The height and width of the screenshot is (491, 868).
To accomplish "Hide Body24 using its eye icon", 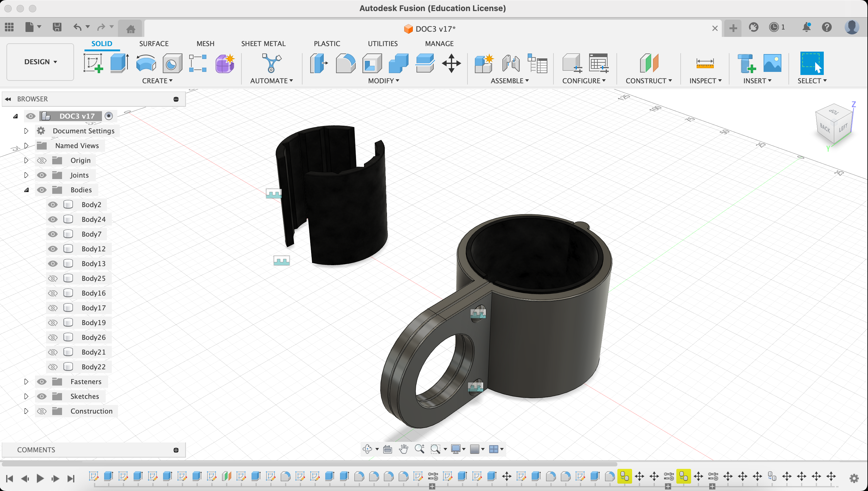I will [x=53, y=219].
